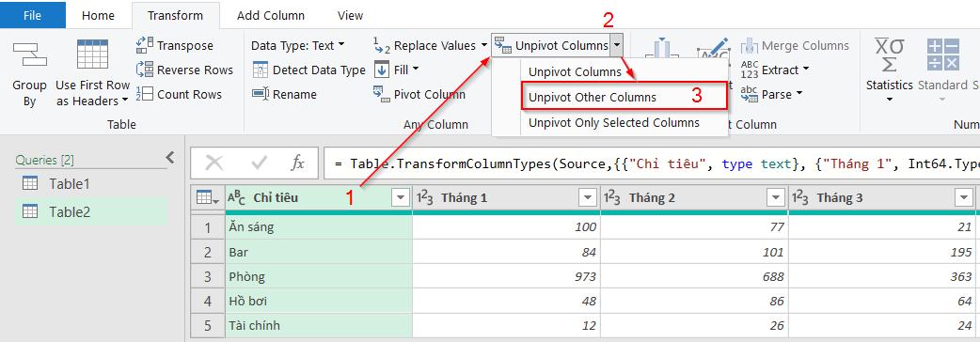The width and height of the screenshot is (980, 342).
Task: Open Unpivot Columns dropdown arrow
Action: tap(617, 45)
